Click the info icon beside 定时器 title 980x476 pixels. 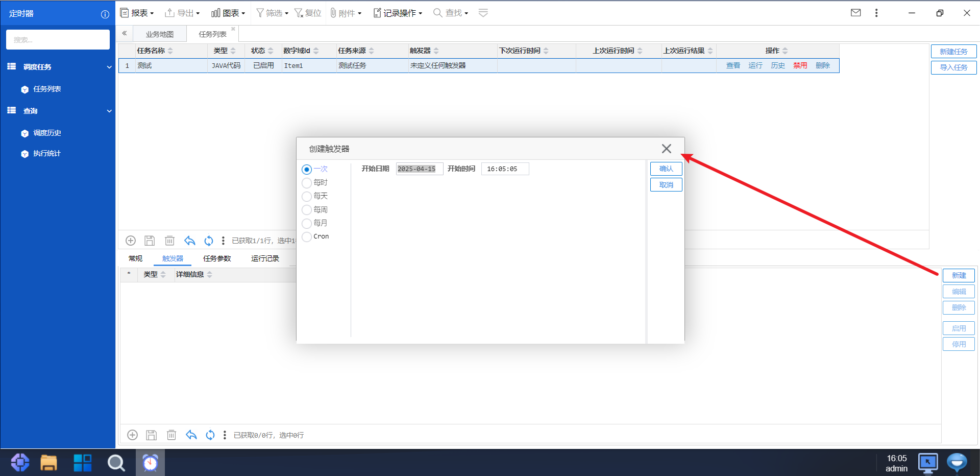coord(105,14)
